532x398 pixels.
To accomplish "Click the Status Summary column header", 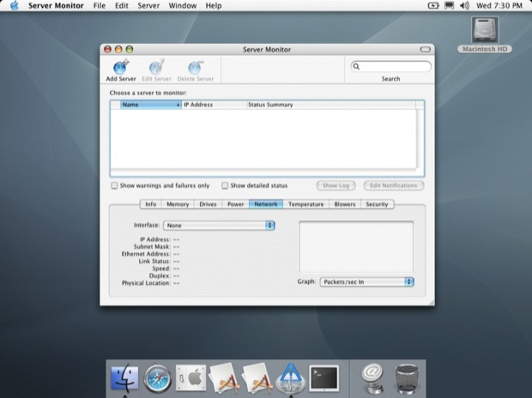I will tap(331, 105).
